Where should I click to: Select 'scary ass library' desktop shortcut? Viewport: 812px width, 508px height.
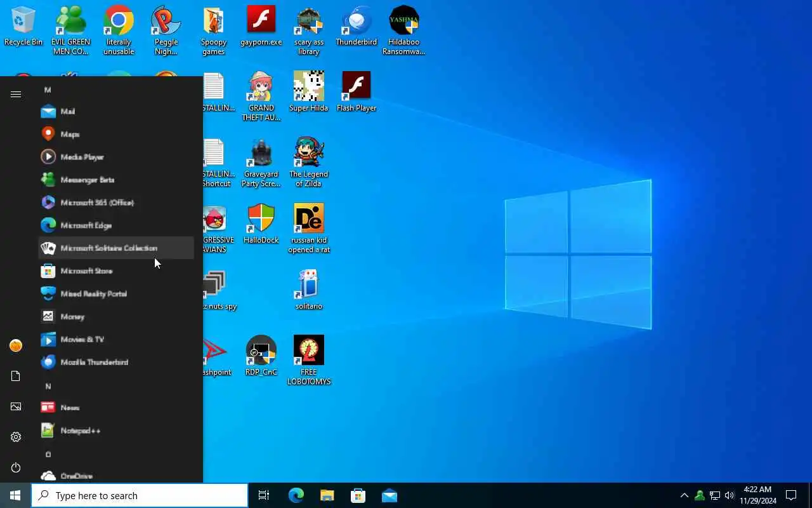pos(309,30)
